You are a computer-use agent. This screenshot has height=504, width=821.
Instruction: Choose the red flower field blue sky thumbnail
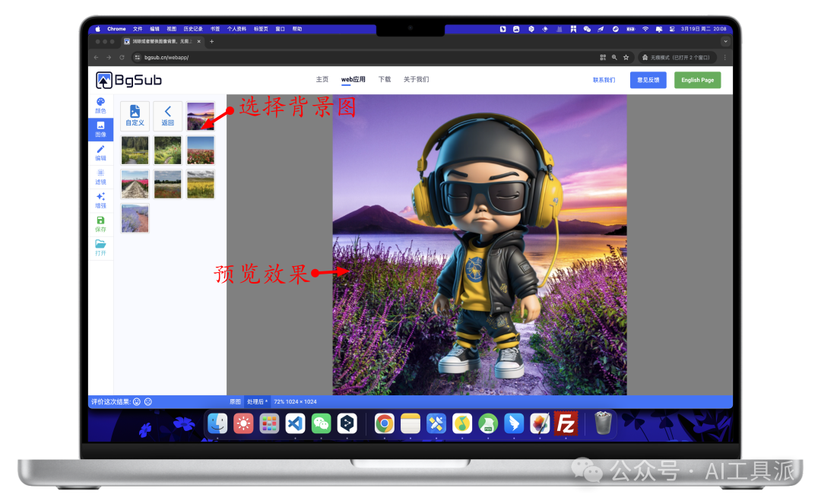(x=201, y=151)
